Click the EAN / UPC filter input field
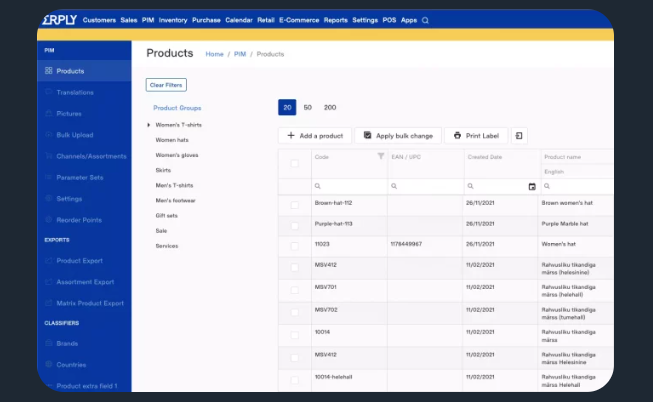Image resolution: width=653 pixels, height=402 pixels. click(x=426, y=186)
